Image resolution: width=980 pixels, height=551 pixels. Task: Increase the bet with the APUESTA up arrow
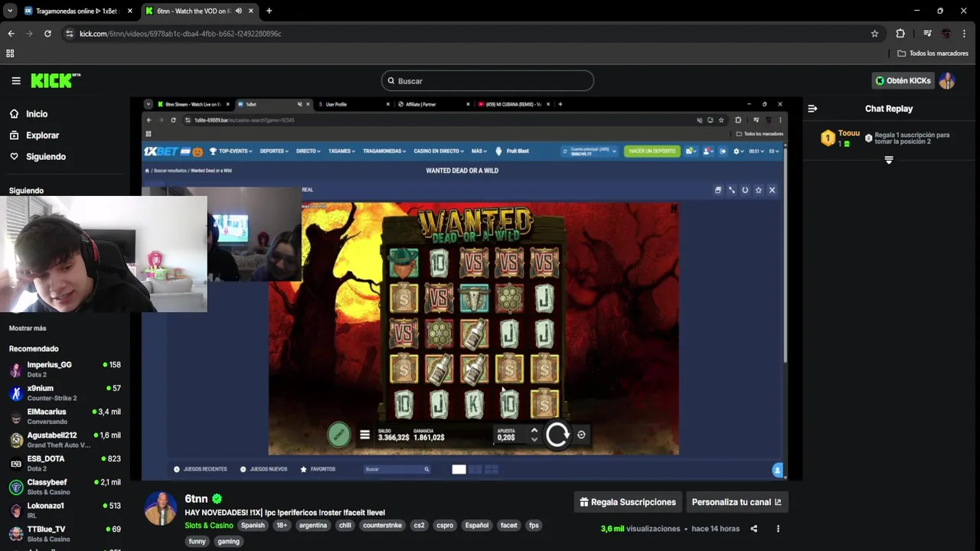coord(534,430)
